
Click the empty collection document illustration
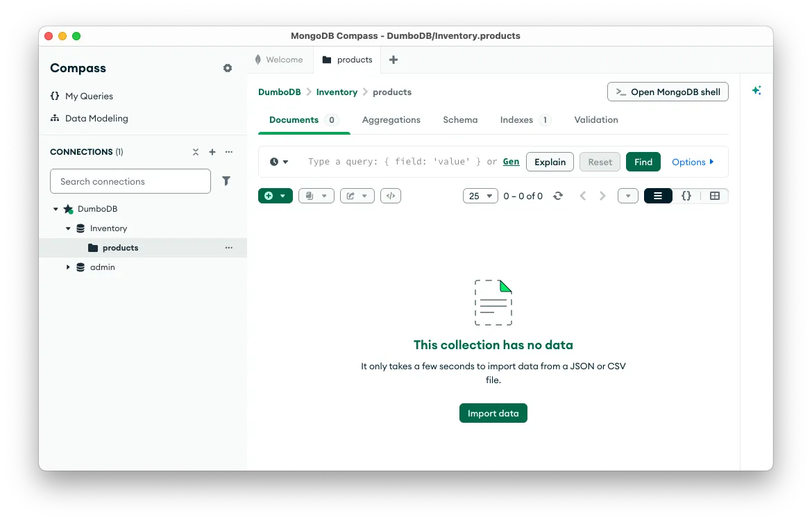493,303
